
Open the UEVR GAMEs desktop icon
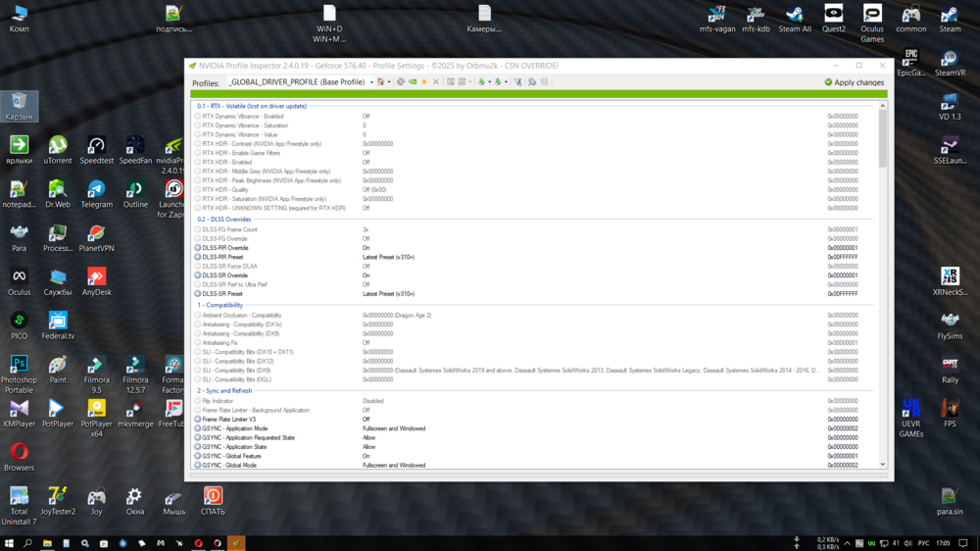coord(911,418)
